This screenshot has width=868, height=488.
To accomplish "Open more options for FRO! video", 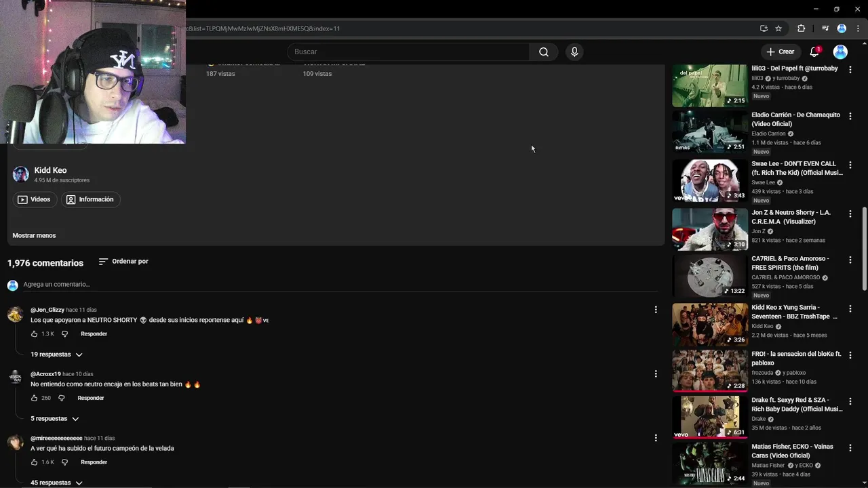I will point(850,354).
